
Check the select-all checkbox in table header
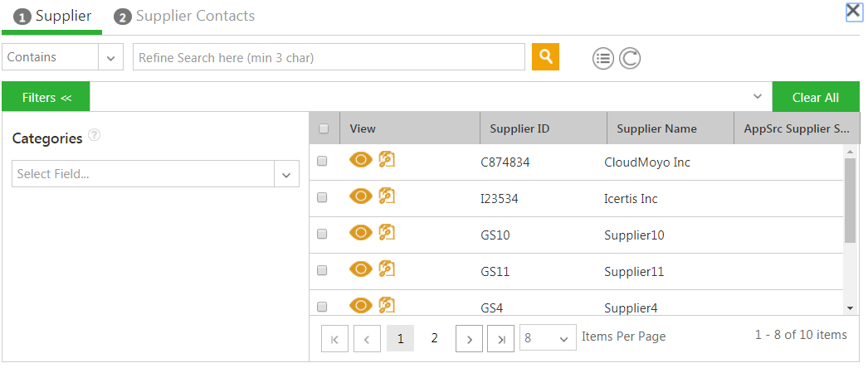click(324, 128)
